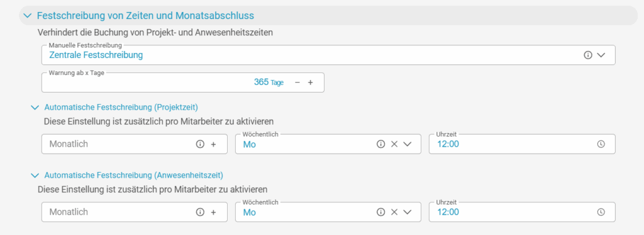Clear Projektzeit Wöchentlich value with X
Screen dimensions: 644x235
(394, 144)
